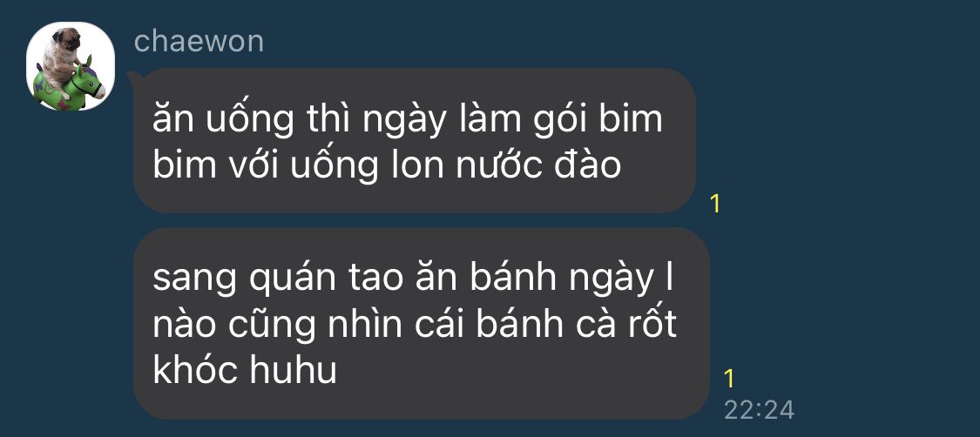Click the speech tail of the first bubble

coord(132,77)
